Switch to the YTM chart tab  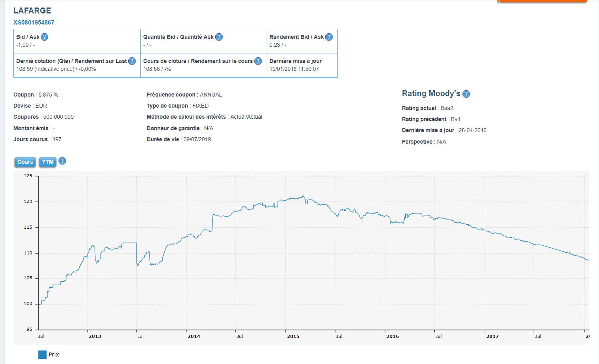point(47,162)
